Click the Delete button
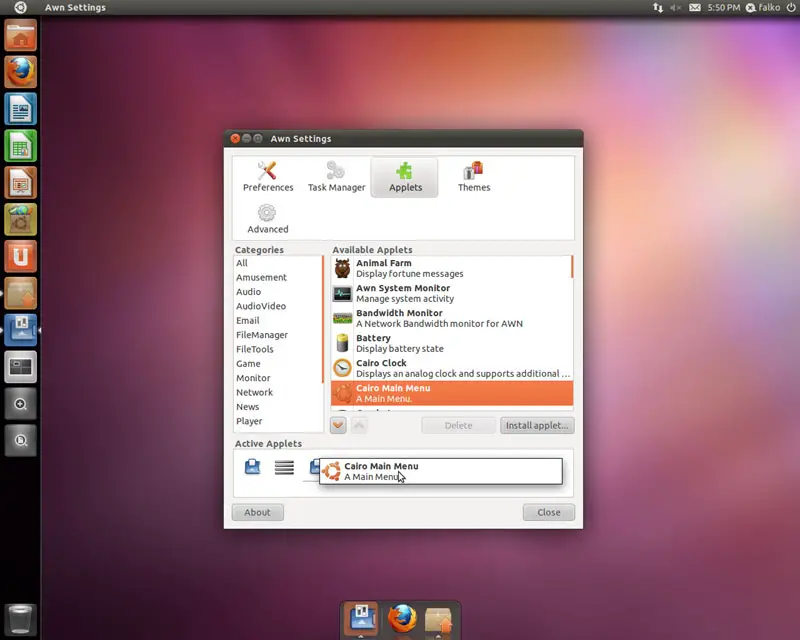The width and height of the screenshot is (800, 640). [458, 425]
